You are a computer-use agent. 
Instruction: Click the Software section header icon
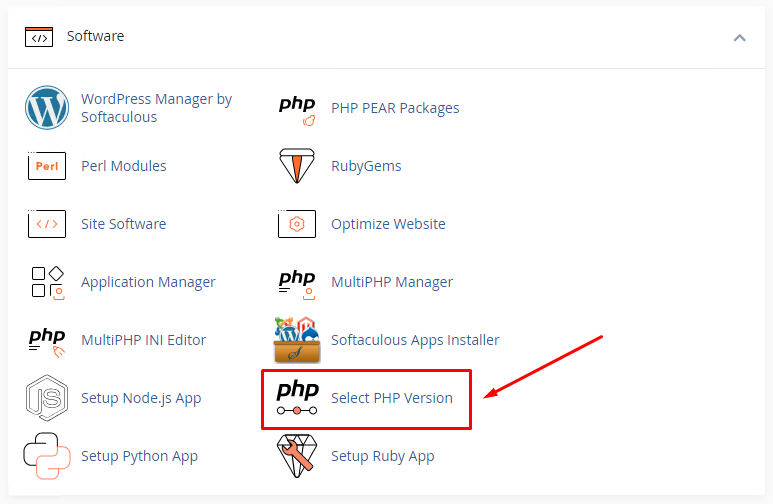point(39,37)
